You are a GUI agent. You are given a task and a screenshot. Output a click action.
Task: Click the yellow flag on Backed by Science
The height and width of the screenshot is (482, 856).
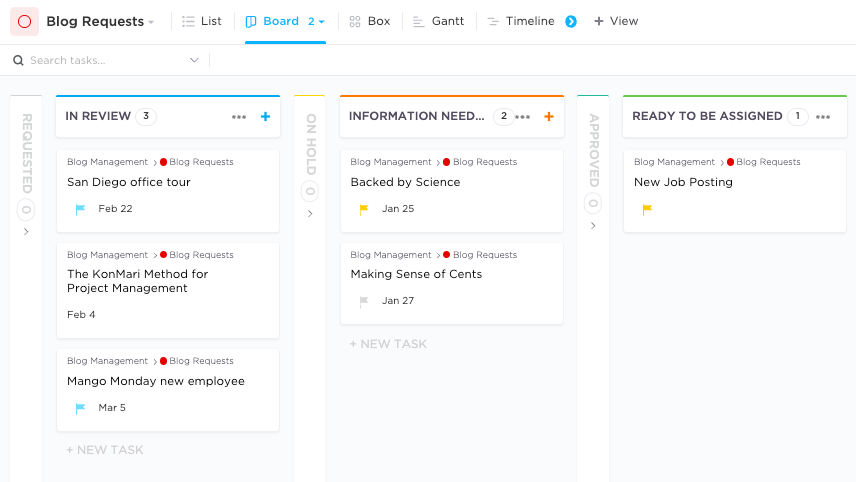pyautogui.click(x=364, y=209)
